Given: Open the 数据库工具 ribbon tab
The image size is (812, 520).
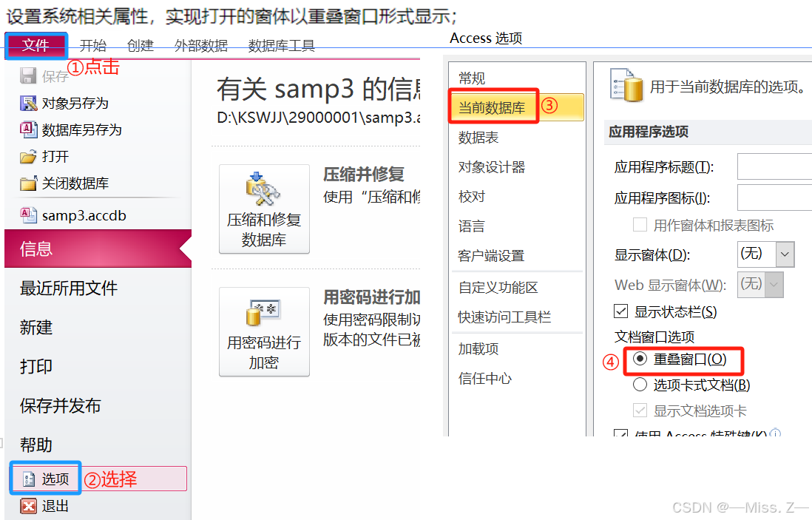Looking at the screenshot, I should [281, 46].
